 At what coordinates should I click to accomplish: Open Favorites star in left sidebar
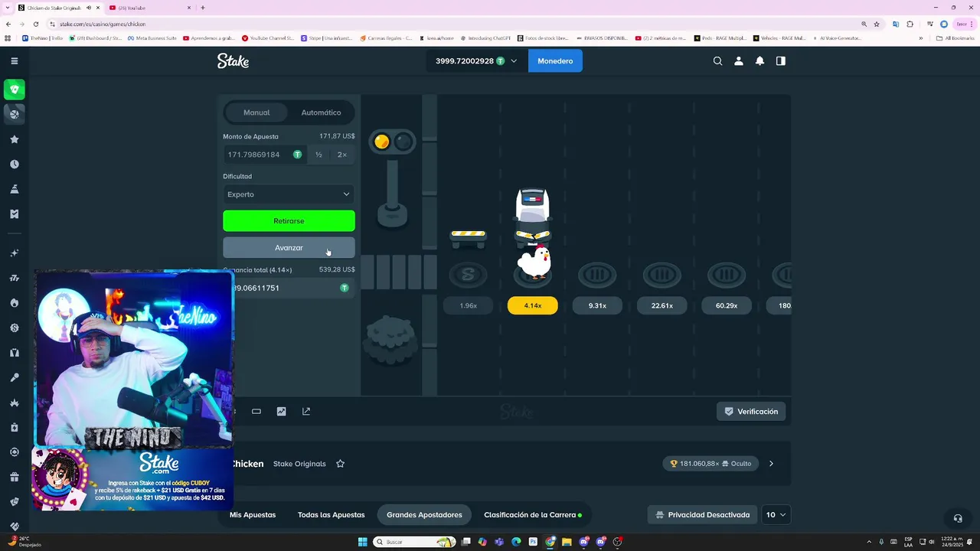click(14, 139)
